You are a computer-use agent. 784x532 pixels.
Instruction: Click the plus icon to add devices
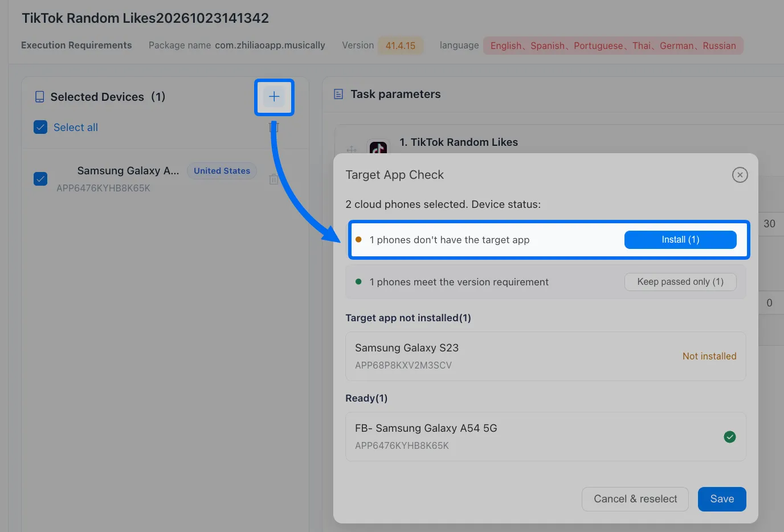coord(274,97)
